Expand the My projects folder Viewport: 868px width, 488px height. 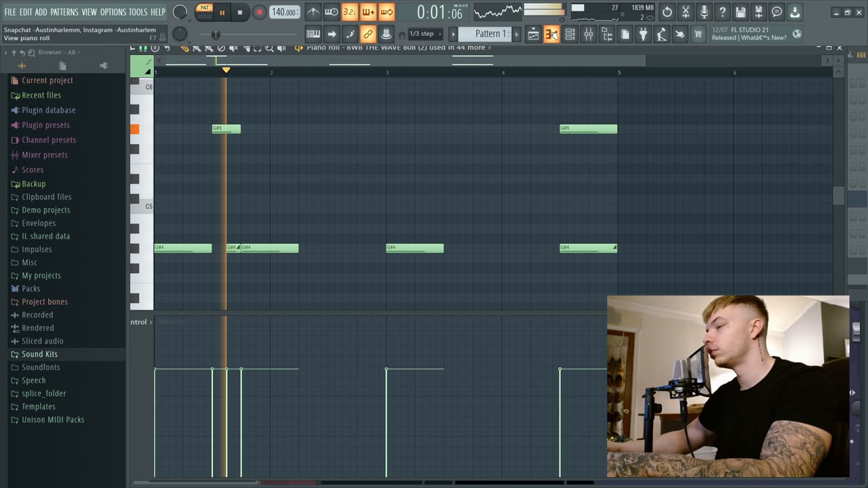[x=41, y=275]
